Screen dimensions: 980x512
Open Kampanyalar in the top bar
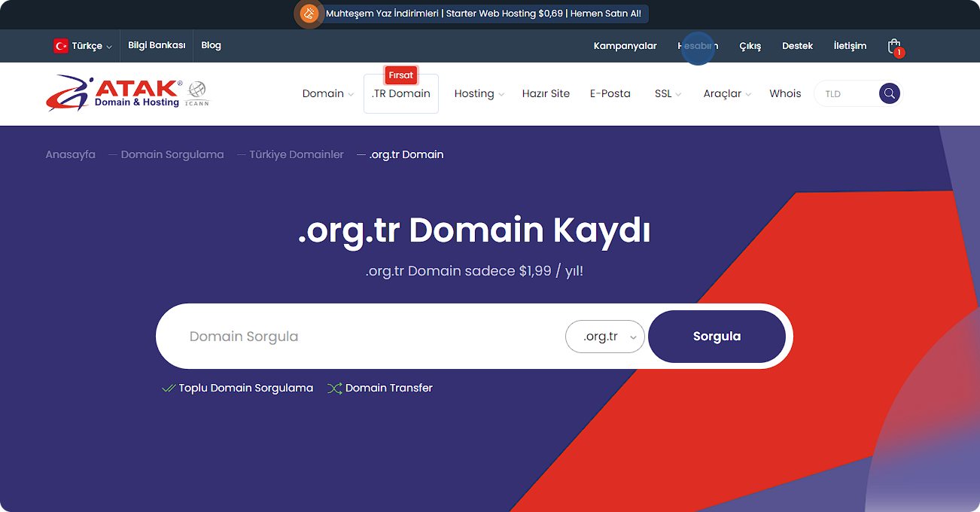pos(625,46)
